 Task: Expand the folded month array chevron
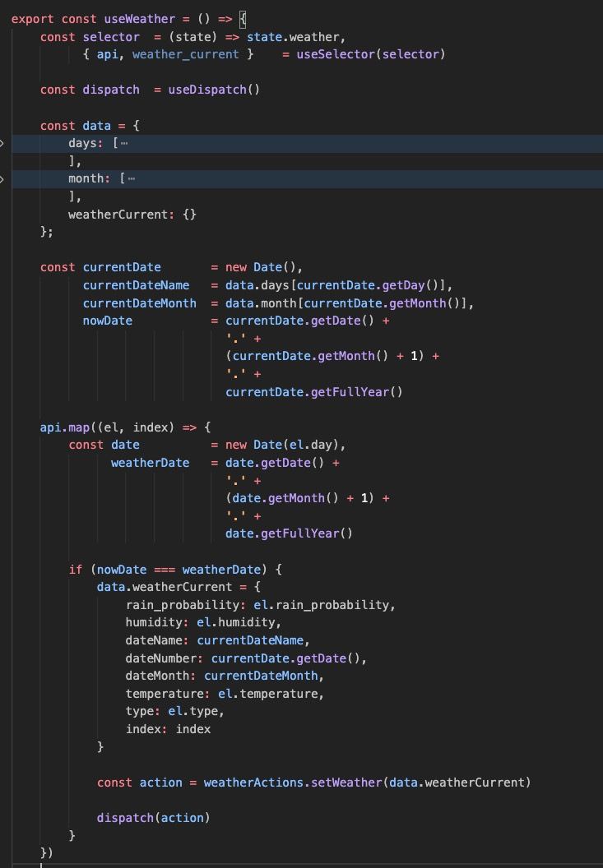tap(2, 179)
